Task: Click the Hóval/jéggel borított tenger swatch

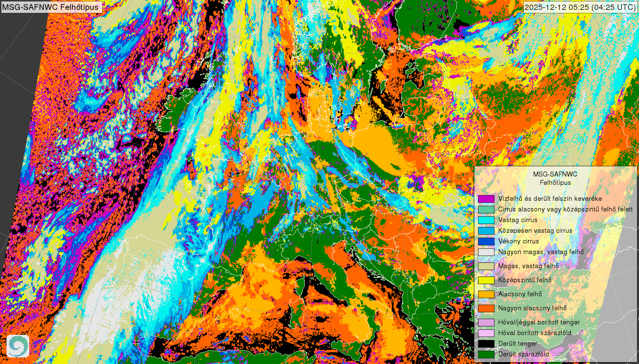Action: (486, 323)
